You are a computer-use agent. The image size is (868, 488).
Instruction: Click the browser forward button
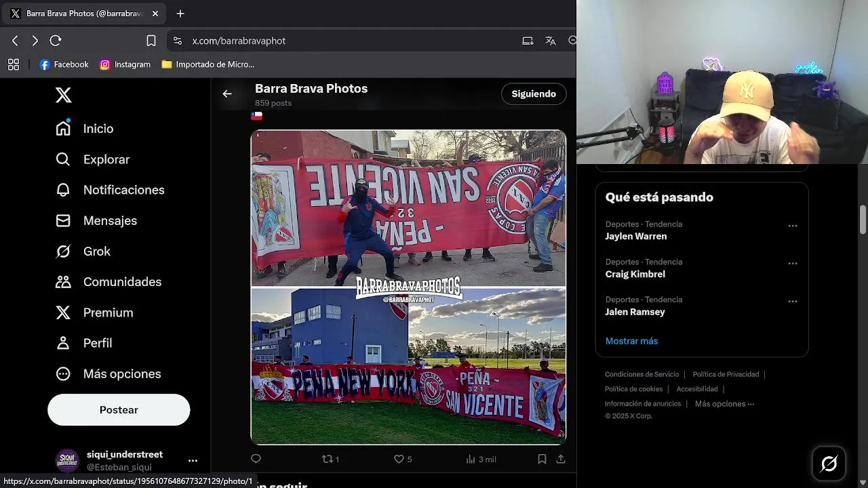pyautogui.click(x=35, y=41)
